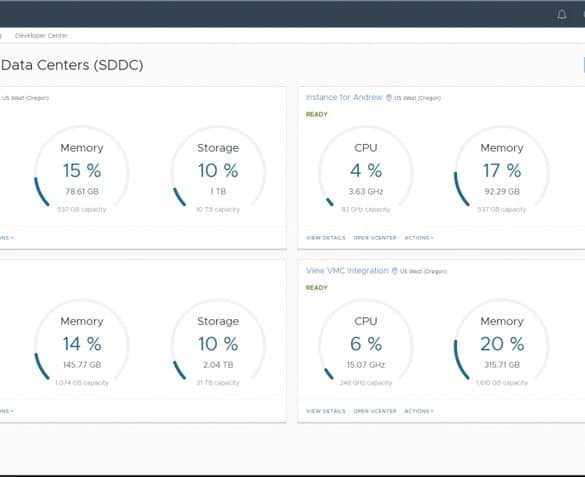Switch to the Developer Center tab

(41, 35)
